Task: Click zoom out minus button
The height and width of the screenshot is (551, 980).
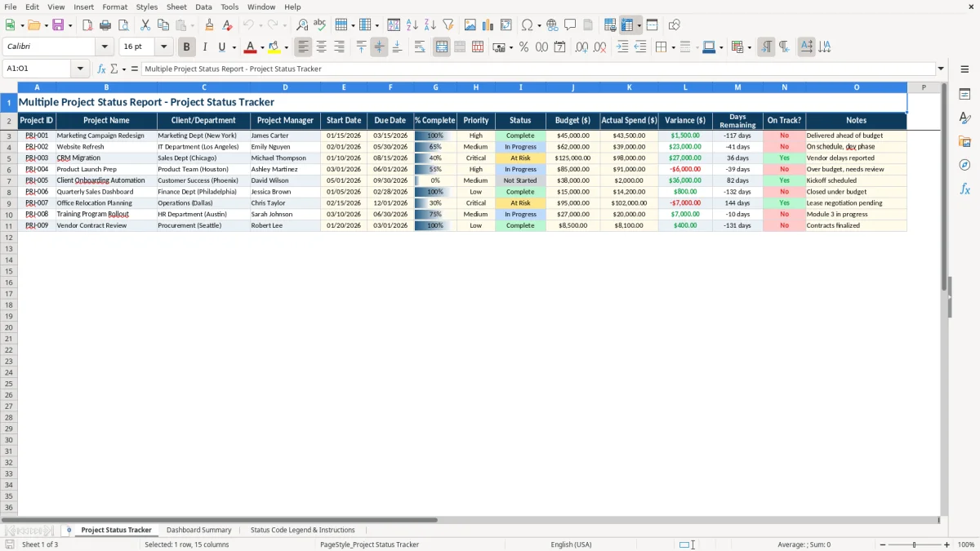Action: 881,544
